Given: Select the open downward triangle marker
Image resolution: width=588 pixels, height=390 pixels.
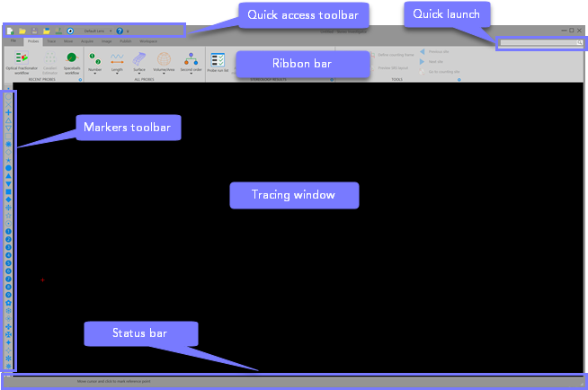Looking at the screenshot, I should [x=8, y=129].
